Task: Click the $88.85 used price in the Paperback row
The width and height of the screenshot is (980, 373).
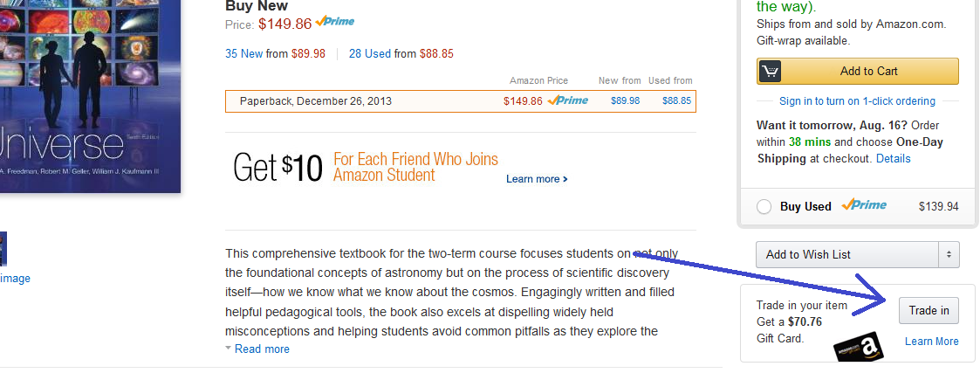Action: click(676, 101)
